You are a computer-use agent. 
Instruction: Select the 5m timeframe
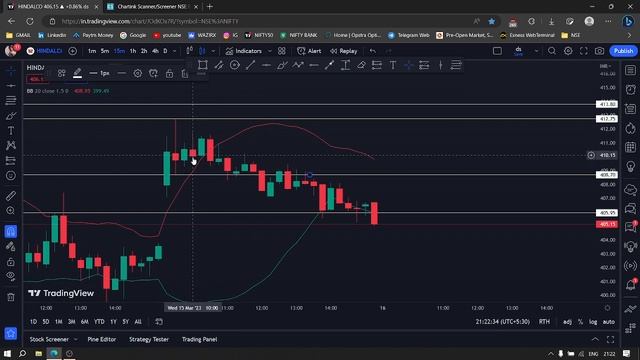(x=105, y=51)
